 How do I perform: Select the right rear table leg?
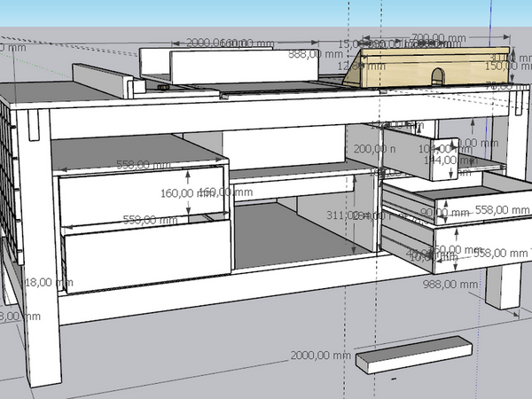(502, 284)
